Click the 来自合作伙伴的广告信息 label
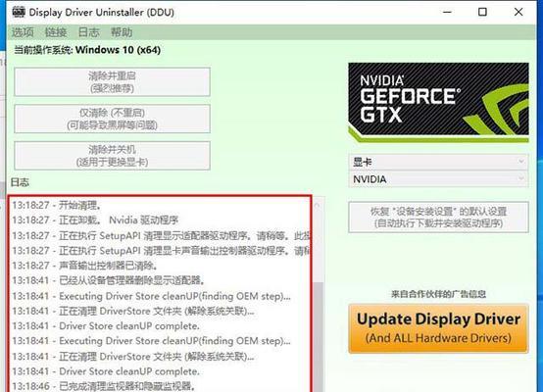This screenshot has width=543, height=392. point(438,294)
